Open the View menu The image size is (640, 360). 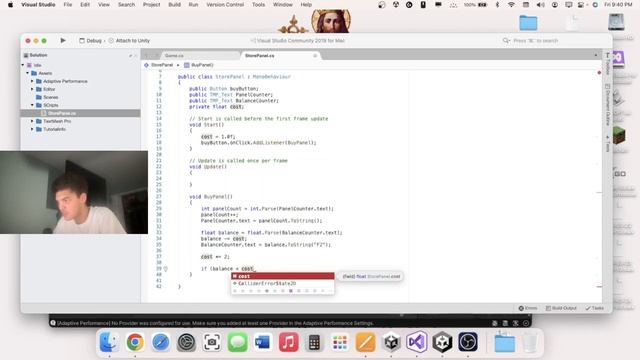pos(104,4)
